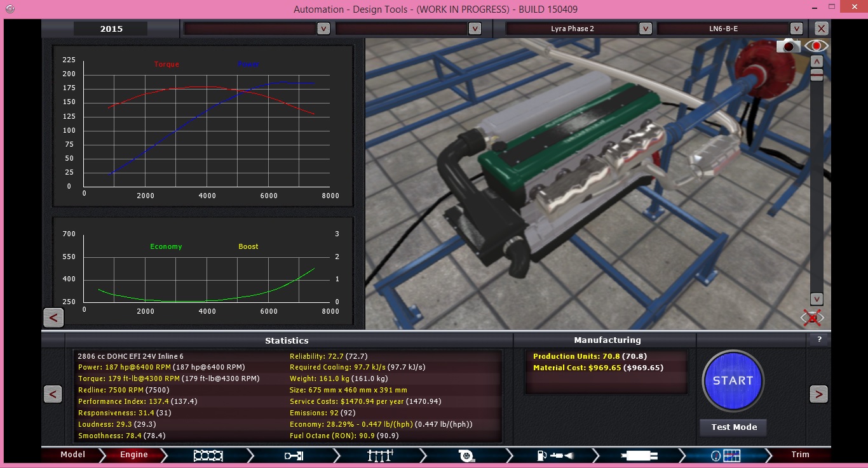
Task: Click the help question mark in Manufacturing
Action: coord(819,340)
